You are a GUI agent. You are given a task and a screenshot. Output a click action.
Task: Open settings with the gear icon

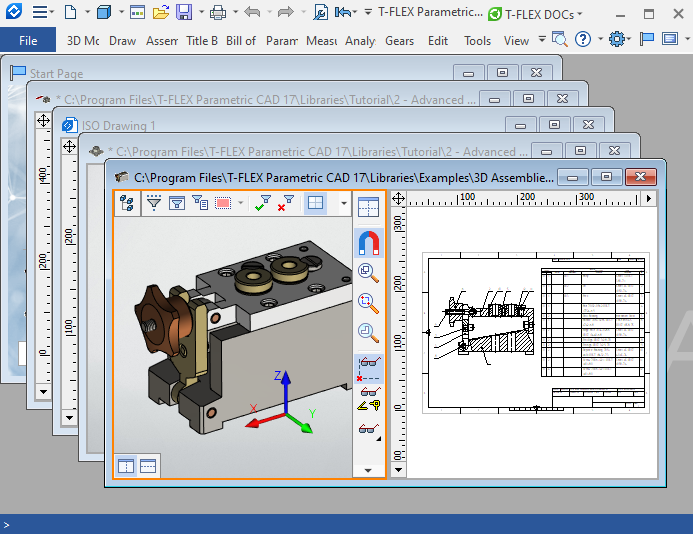point(617,40)
